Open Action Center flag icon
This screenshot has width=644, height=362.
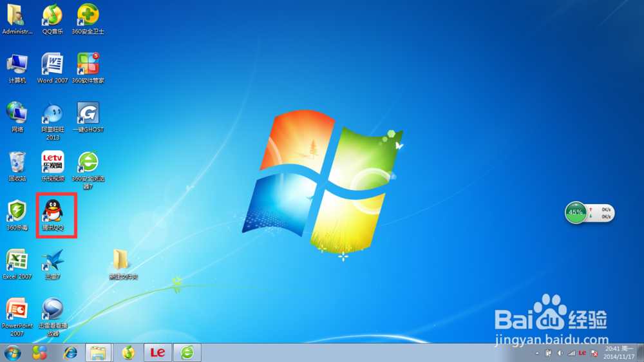[594, 353]
